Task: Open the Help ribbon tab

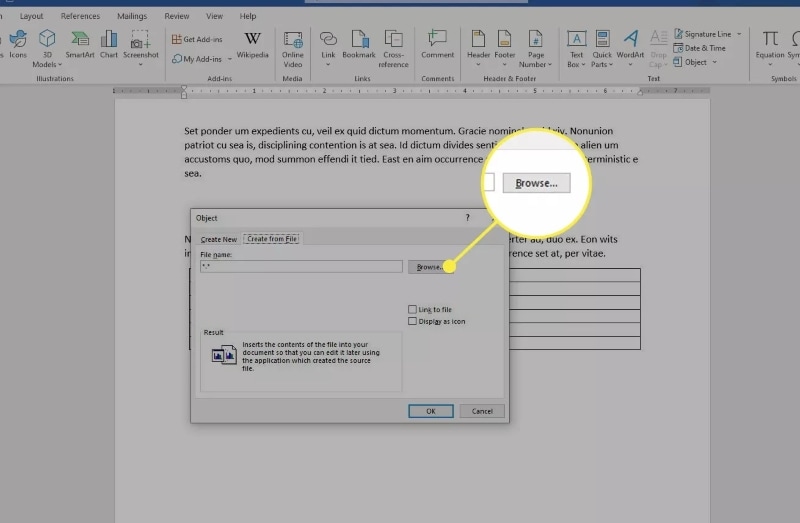Action: pyautogui.click(x=247, y=16)
